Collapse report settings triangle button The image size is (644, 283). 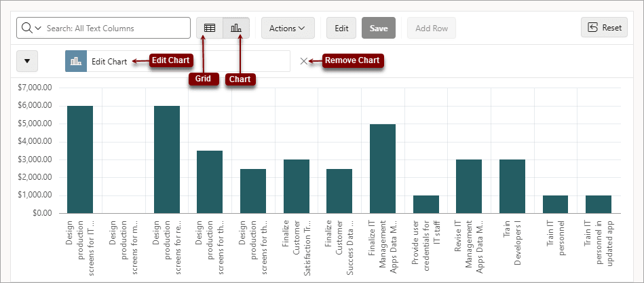point(27,61)
